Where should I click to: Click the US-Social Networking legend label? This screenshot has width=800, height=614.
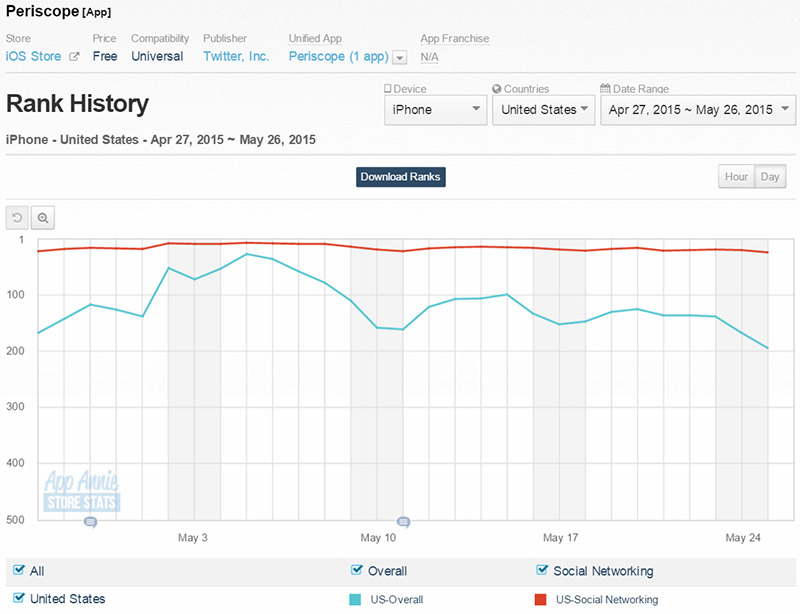coord(607,600)
